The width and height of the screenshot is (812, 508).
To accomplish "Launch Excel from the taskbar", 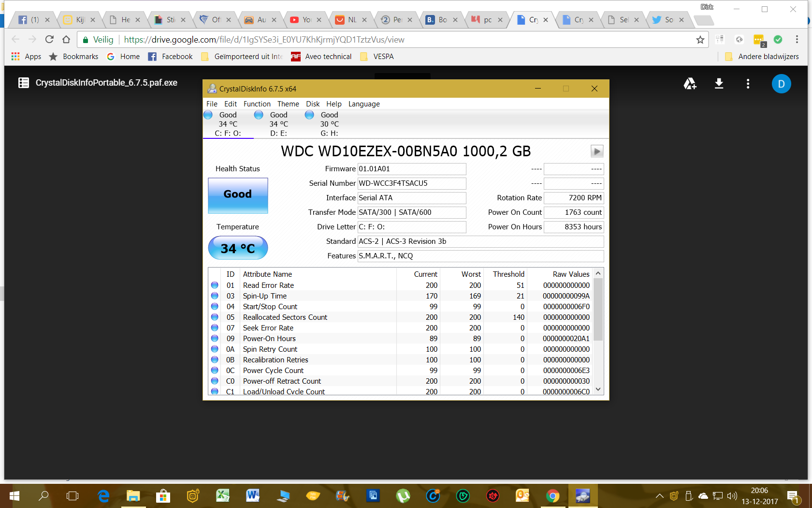I will [x=222, y=496].
